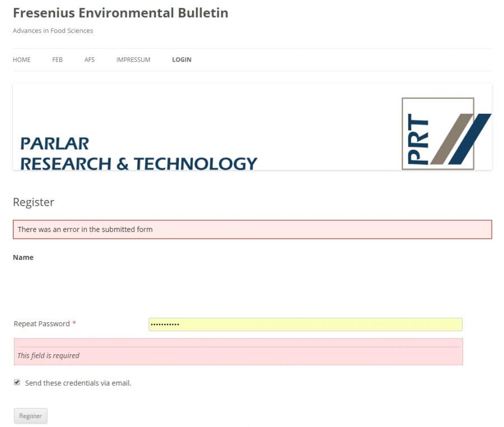Open the HOME menu item
Screen dimensions: 504x427
(21, 59)
